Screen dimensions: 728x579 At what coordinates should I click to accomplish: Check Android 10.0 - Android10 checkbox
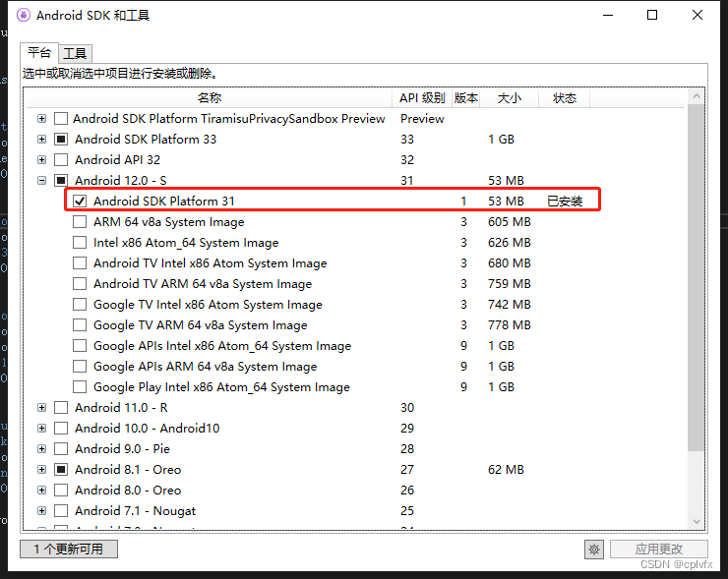pos(61,429)
